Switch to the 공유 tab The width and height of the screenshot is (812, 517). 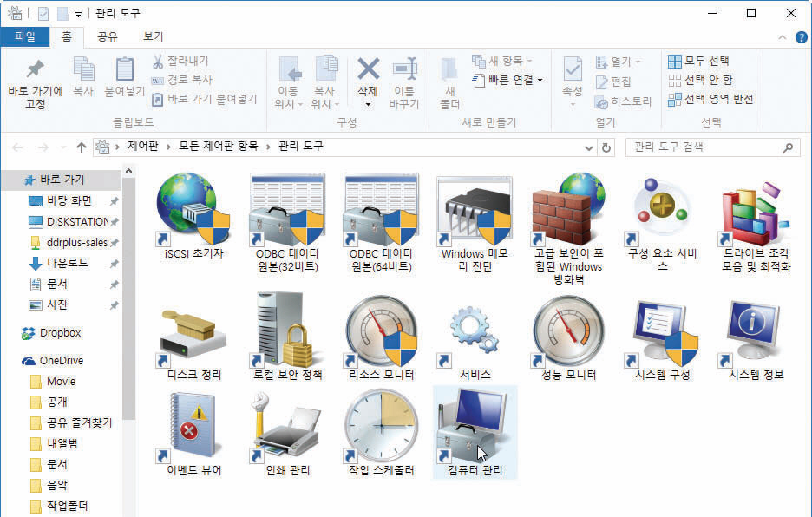click(108, 36)
